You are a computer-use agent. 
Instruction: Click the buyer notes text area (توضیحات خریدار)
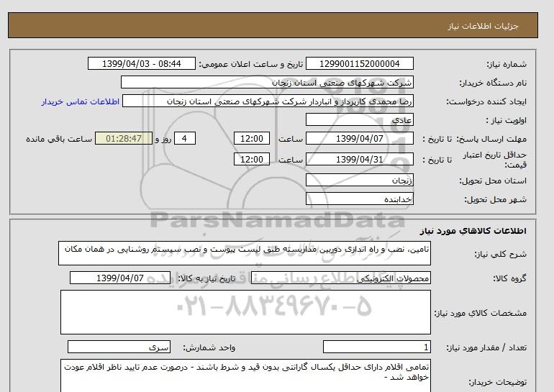pyautogui.click(x=245, y=375)
